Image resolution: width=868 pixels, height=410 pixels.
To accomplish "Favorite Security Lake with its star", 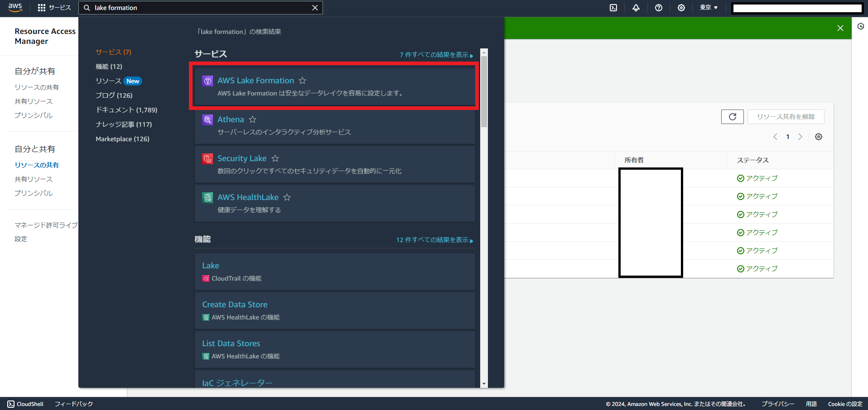I will [275, 158].
